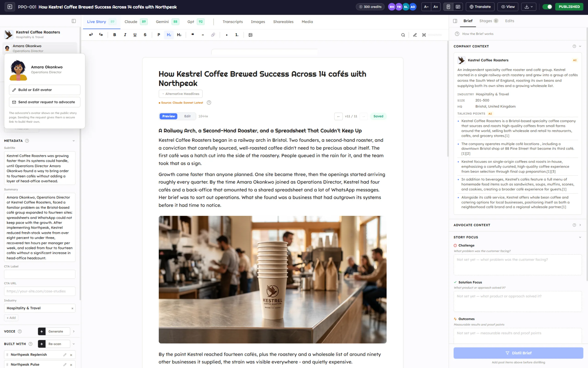This screenshot has height=368, width=588.
Task: Apply Heading 3 style
Action: point(179,35)
